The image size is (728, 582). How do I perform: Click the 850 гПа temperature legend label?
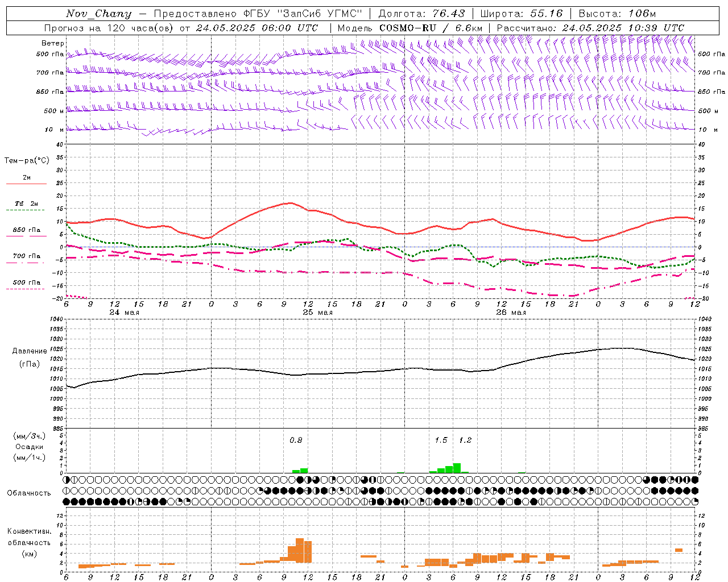[27, 230]
